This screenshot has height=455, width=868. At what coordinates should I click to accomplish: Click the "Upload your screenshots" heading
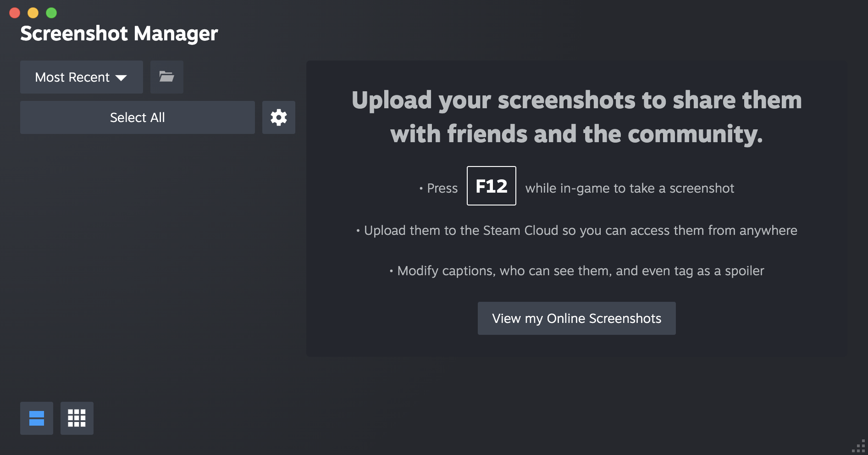(577, 117)
